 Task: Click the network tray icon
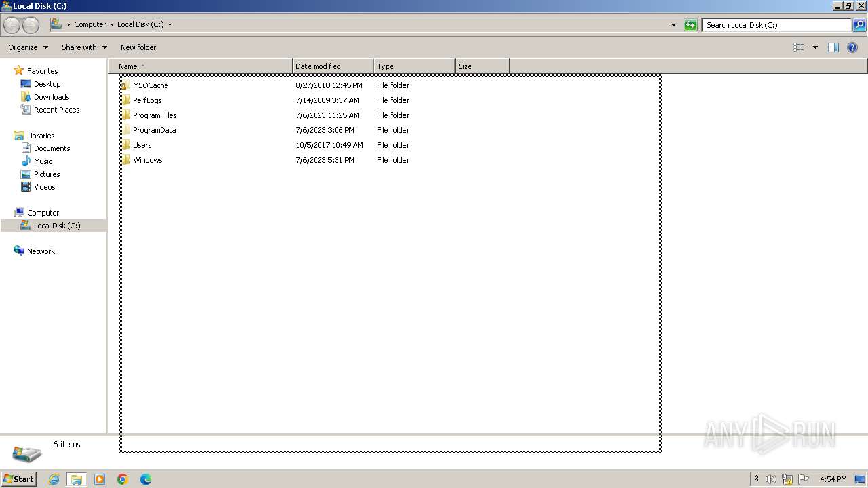point(787,479)
